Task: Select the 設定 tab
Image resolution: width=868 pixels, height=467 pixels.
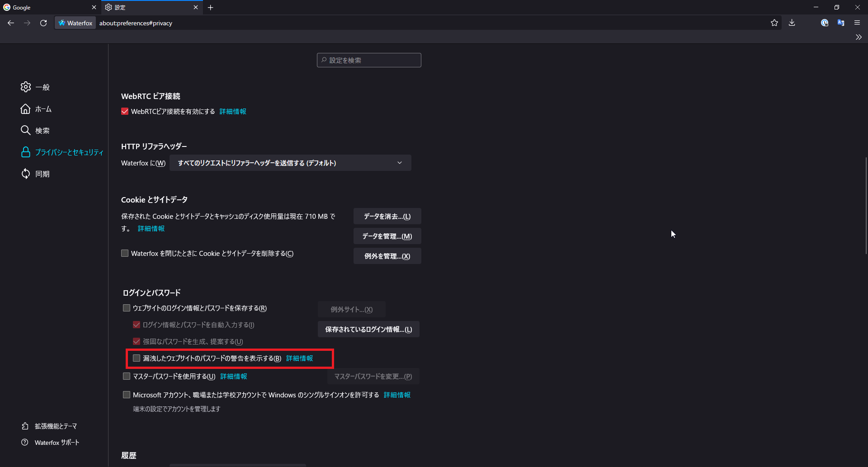Action: click(x=152, y=7)
